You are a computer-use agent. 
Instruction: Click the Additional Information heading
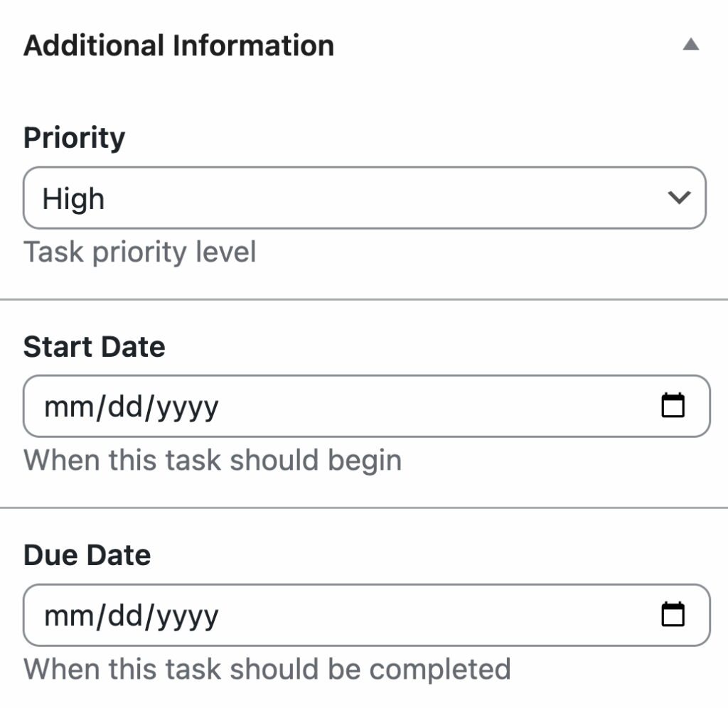(178, 45)
